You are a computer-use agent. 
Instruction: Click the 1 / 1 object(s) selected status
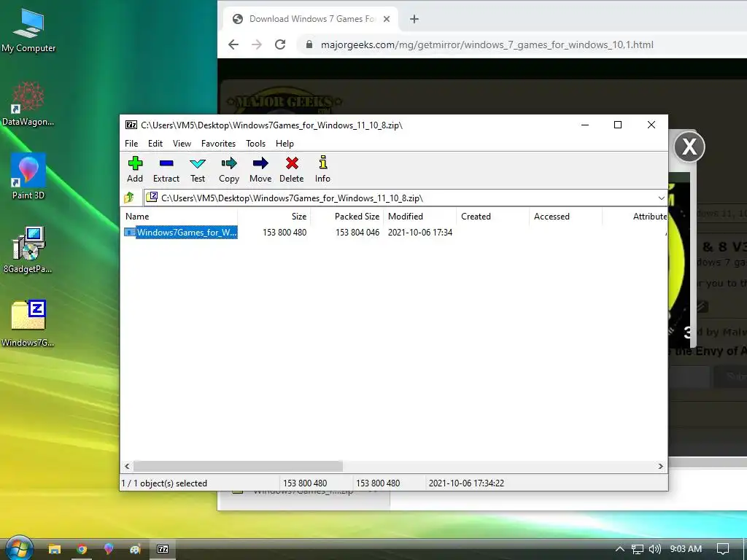(x=164, y=483)
